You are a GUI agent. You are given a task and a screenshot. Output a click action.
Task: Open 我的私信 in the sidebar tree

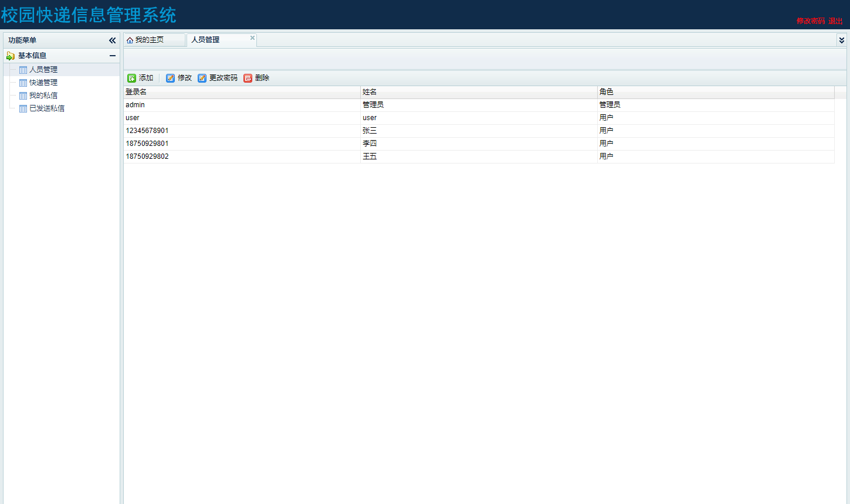(43, 96)
